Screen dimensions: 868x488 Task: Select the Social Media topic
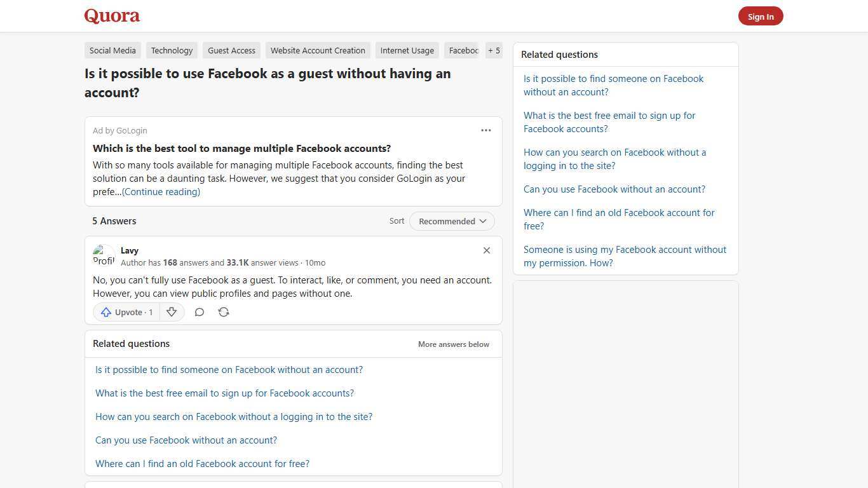point(112,50)
